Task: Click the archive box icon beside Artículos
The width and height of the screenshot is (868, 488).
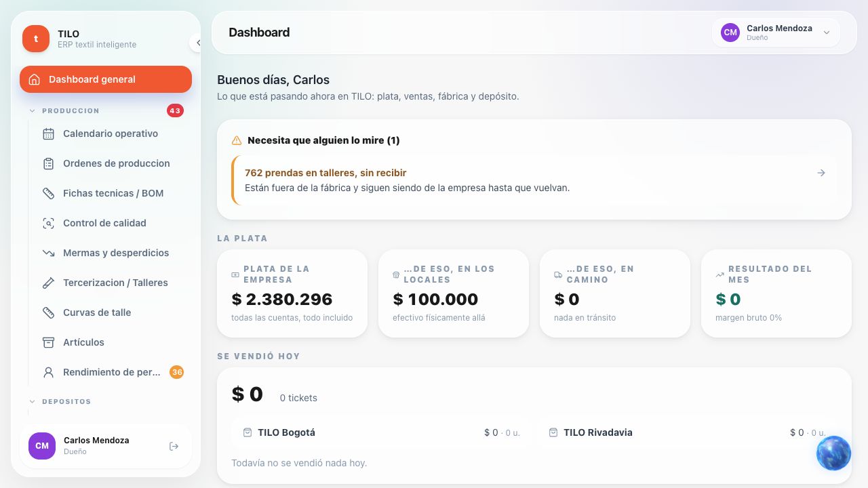Action: click(48, 342)
